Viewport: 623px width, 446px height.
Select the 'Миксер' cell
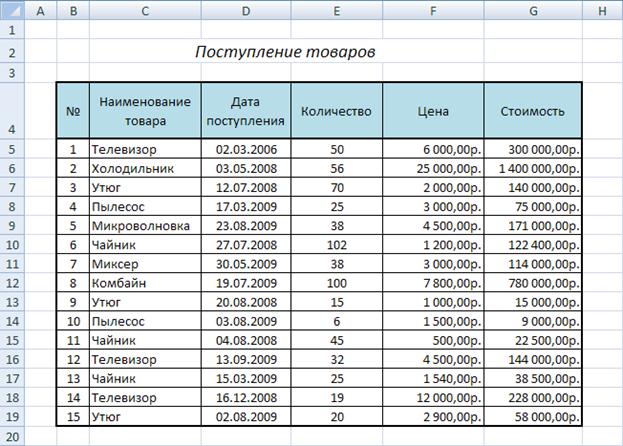click(x=145, y=264)
